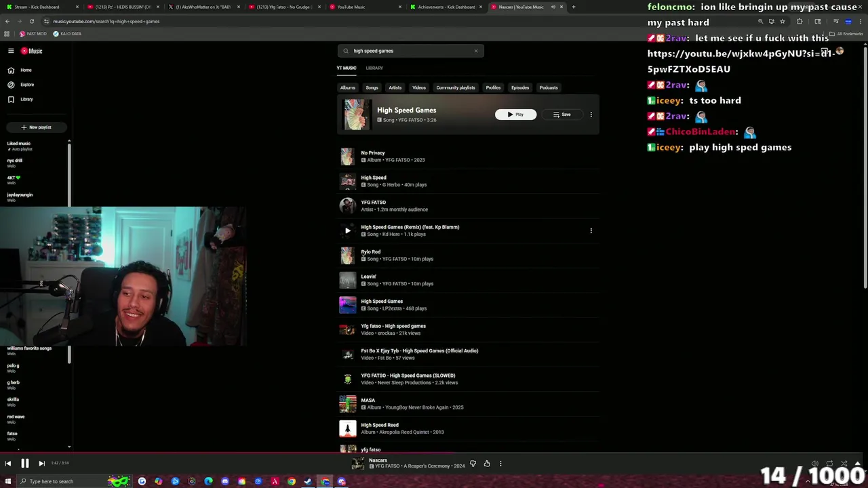
Task: Skip to the next track
Action: coord(41,464)
